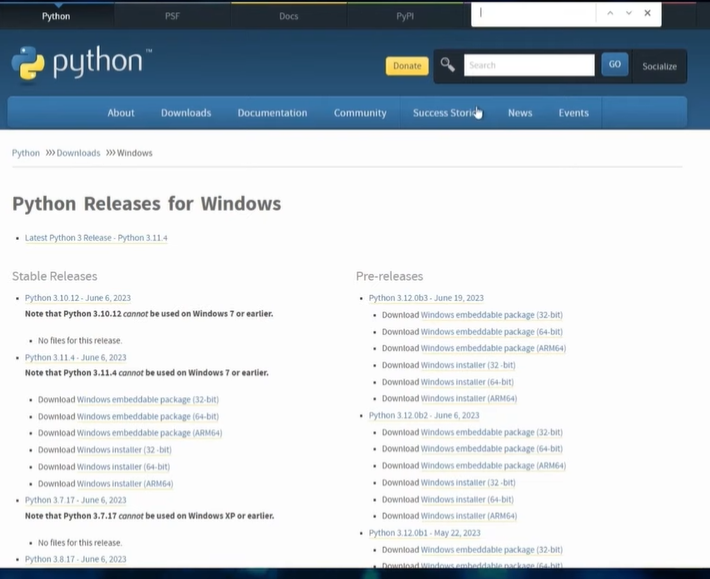This screenshot has width=710, height=579.
Task: Download 3.12.0b2 Windows embeddable package (ARM64)
Action: (x=494, y=465)
